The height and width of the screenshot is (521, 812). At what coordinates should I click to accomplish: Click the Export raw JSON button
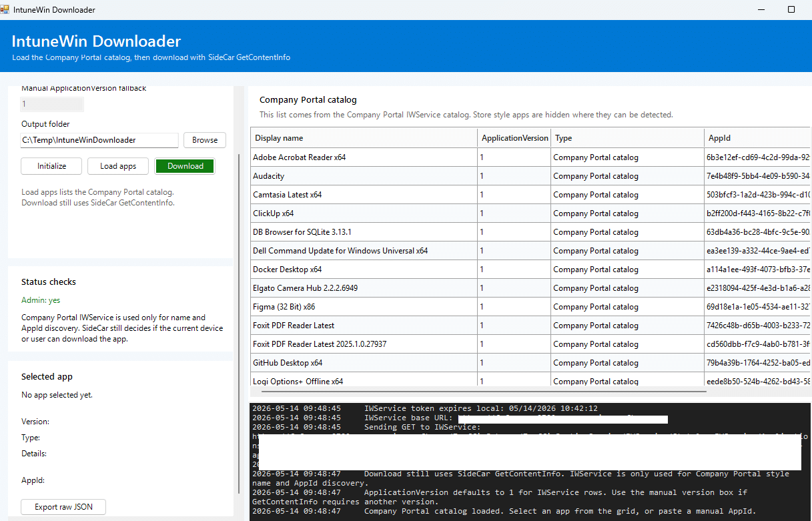coord(63,507)
